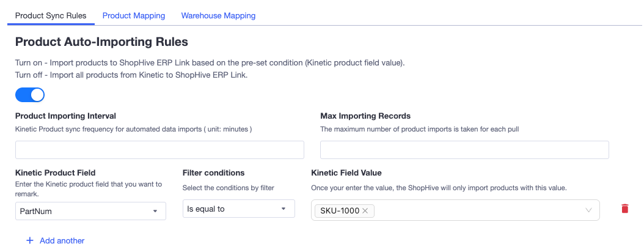This screenshot has width=644, height=252.
Task: Select the Product Sync Rules tab
Action: coord(51,16)
